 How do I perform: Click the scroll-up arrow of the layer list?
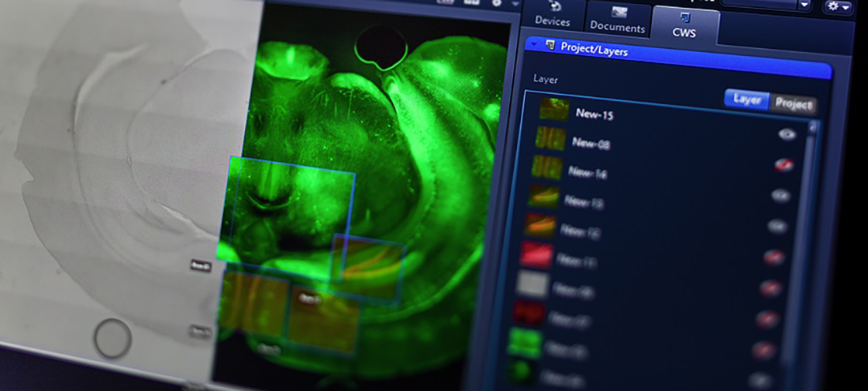click(812, 126)
